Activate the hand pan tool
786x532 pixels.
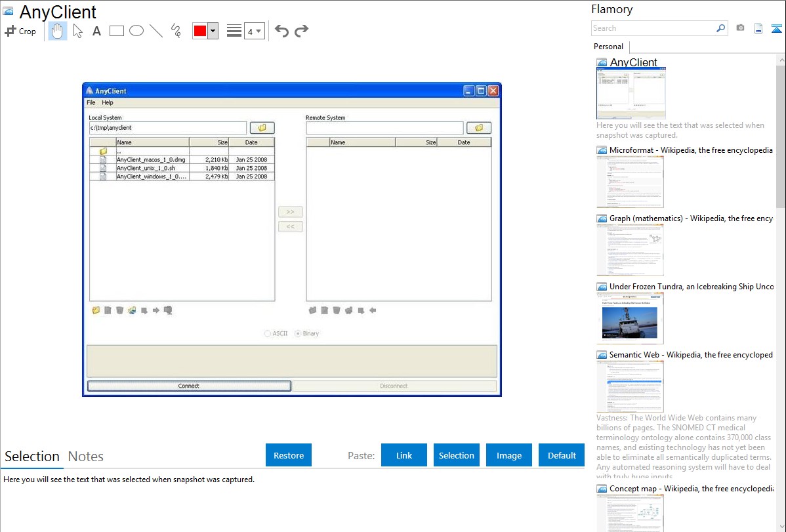coord(57,31)
